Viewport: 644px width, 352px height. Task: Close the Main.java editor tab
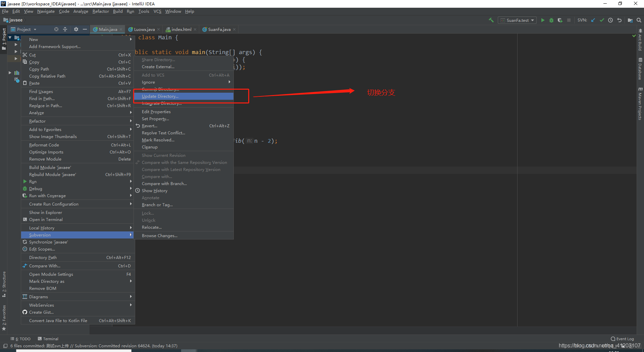121,30
